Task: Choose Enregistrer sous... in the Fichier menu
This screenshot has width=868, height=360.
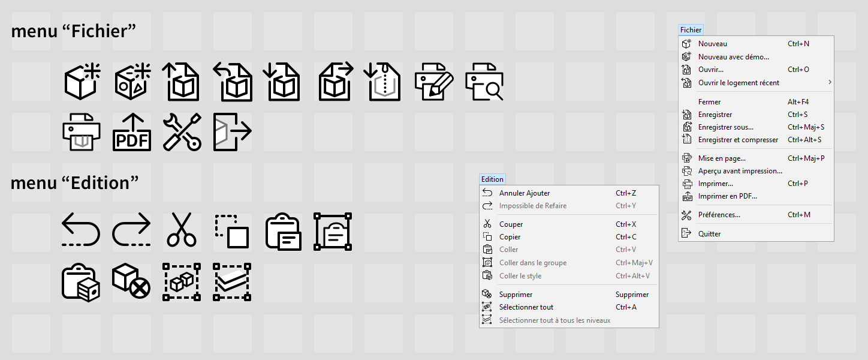Action: [x=725, y=127]
